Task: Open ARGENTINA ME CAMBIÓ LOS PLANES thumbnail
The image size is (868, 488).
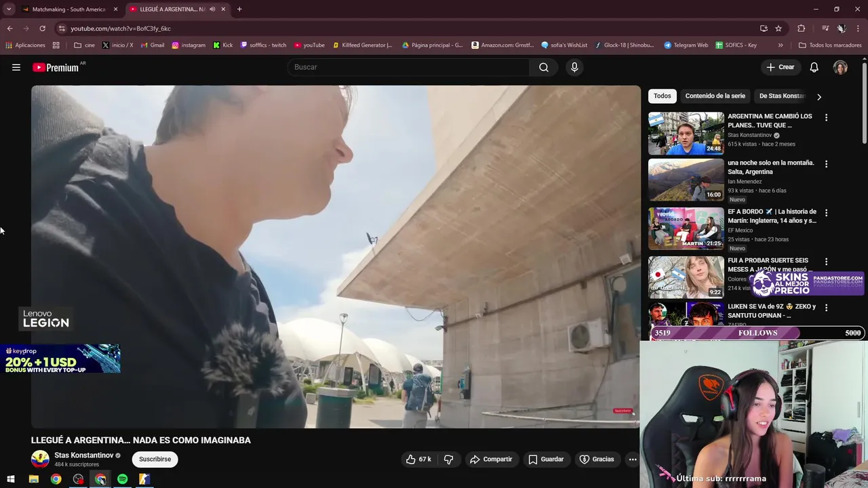Action: pos(686,133)
